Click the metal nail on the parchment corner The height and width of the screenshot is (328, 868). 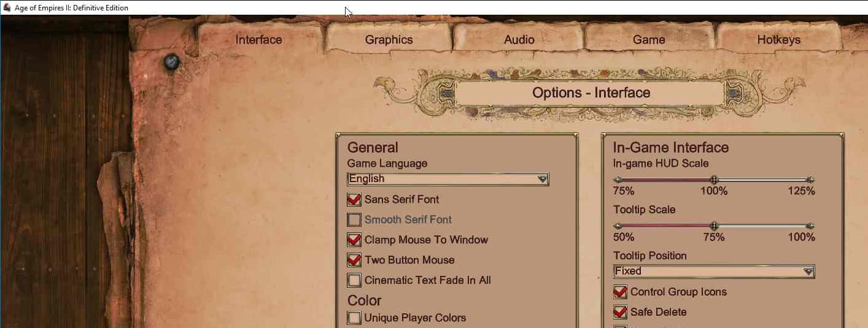[x=172, y=61]
